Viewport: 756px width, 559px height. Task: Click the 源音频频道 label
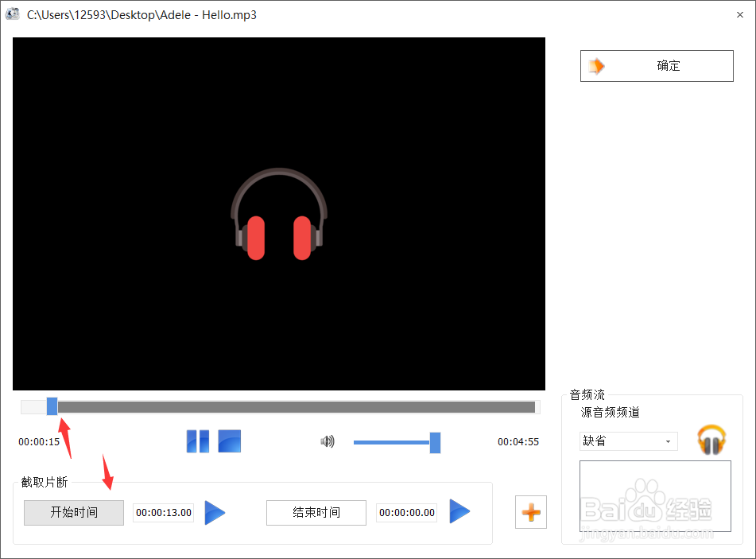(610, 413)
